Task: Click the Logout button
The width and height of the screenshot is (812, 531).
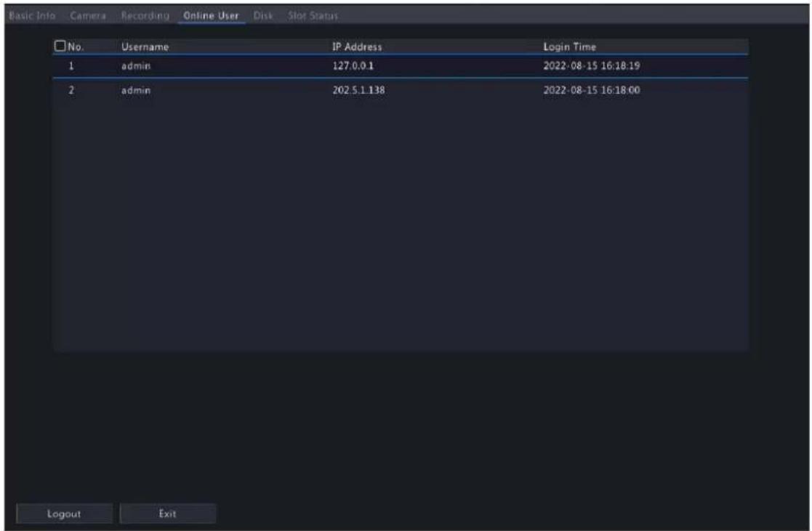Action: click(64, 514)
